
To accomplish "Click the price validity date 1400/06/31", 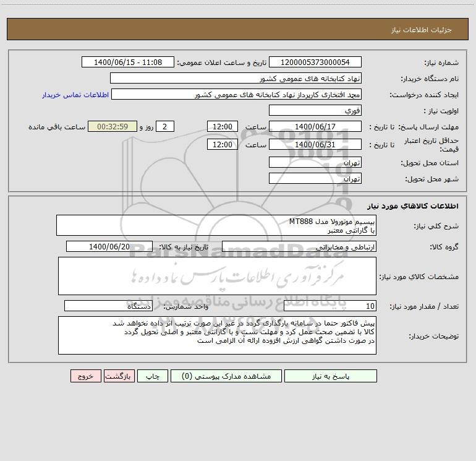I will (315, 144).
